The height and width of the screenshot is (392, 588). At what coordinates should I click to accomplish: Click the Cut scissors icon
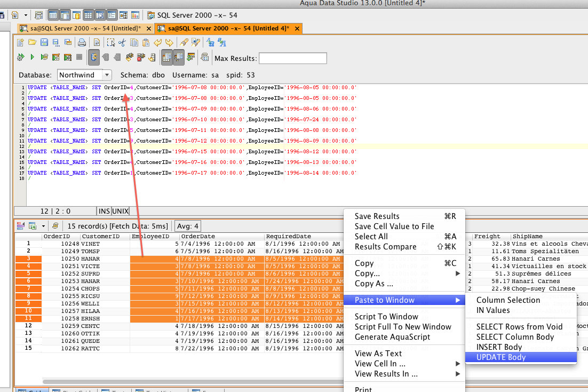[122, 42]
